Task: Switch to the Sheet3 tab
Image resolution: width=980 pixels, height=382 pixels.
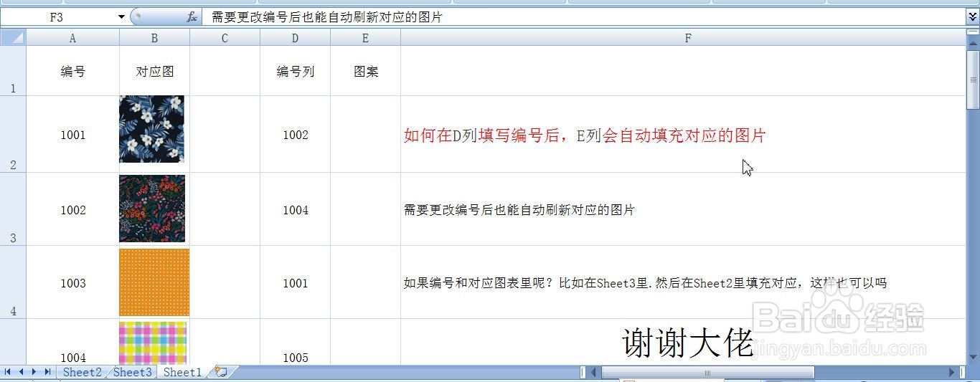Action: point(133,372)
